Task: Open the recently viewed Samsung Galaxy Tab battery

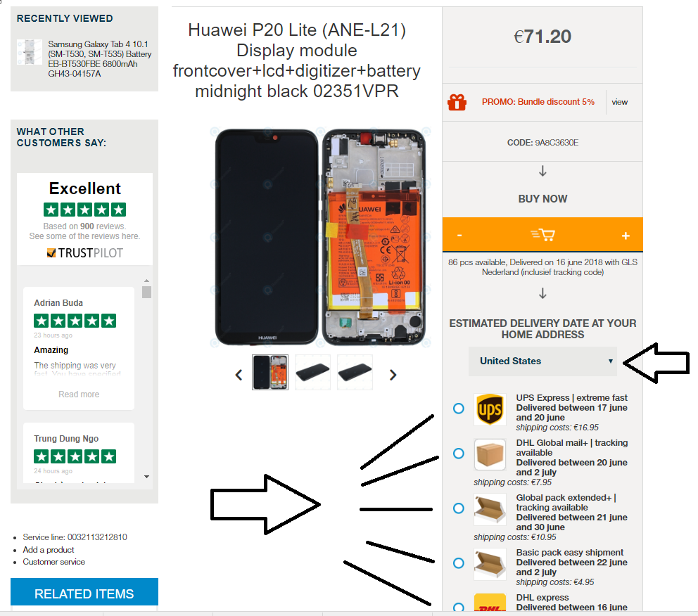Action: 100,58
